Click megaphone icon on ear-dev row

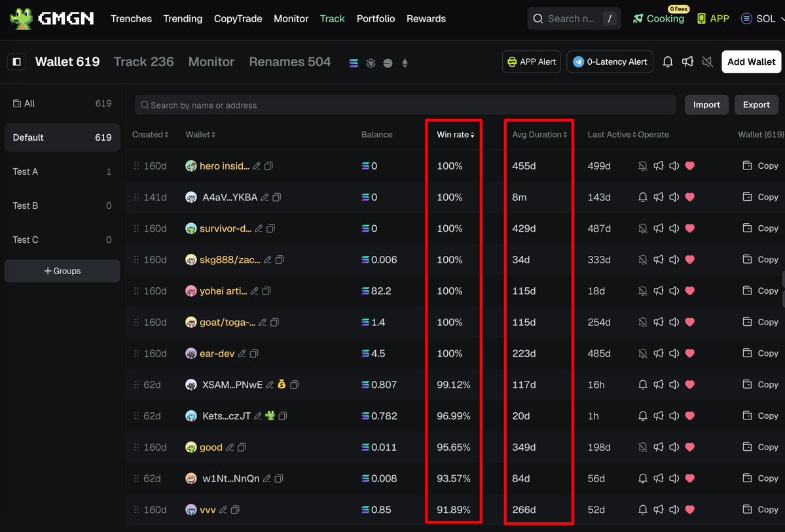tap(659, 353)
